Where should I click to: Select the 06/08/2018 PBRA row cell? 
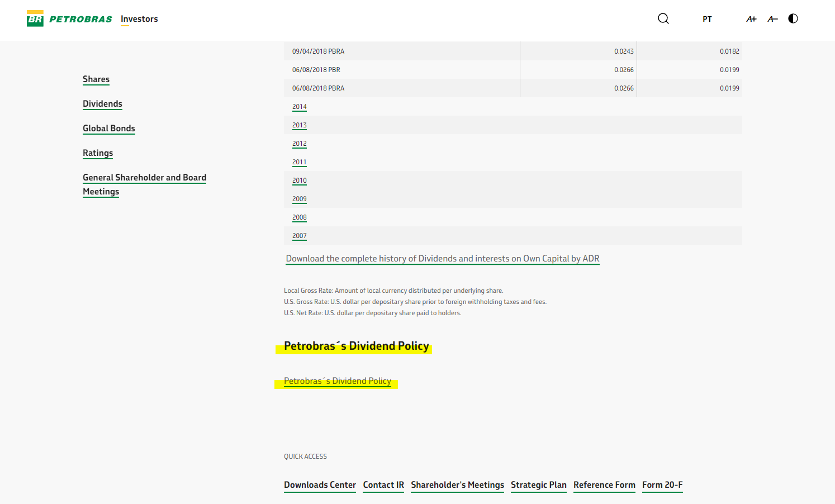click(402, 88)
